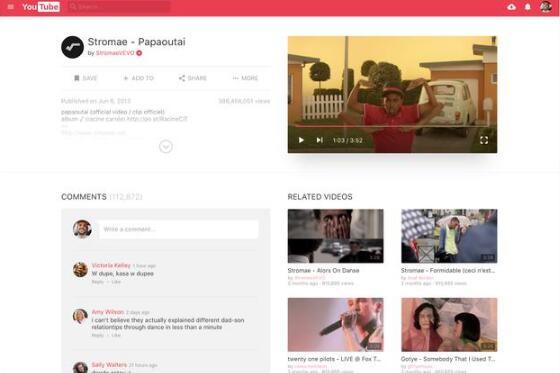Reply to Amy Wilson's comment
Viewport: 560px width, 373px height.
point(98,335)
